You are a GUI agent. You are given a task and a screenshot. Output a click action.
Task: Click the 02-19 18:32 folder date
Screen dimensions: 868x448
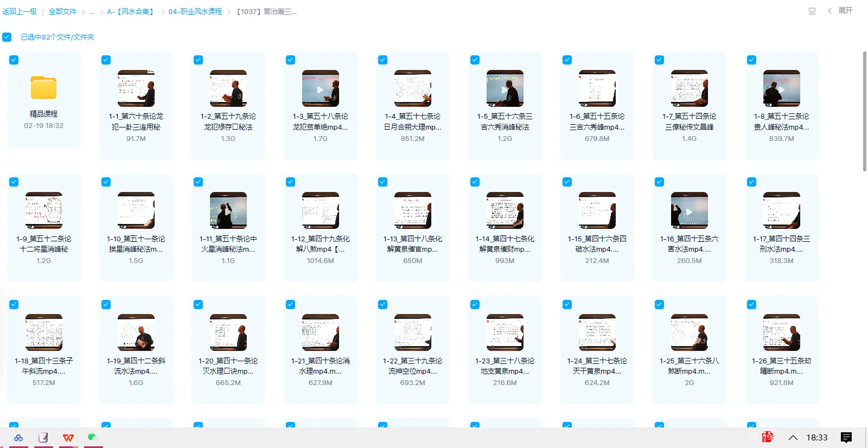coord(44,126)
